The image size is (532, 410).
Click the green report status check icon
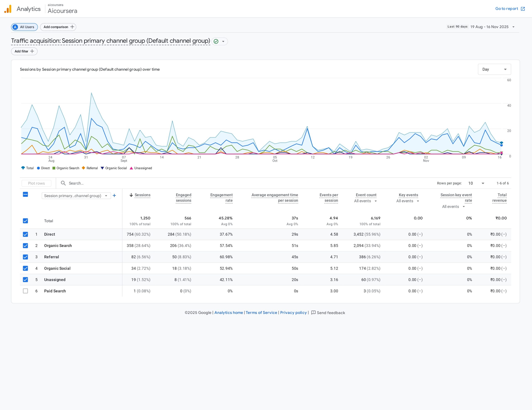[216, 41]
